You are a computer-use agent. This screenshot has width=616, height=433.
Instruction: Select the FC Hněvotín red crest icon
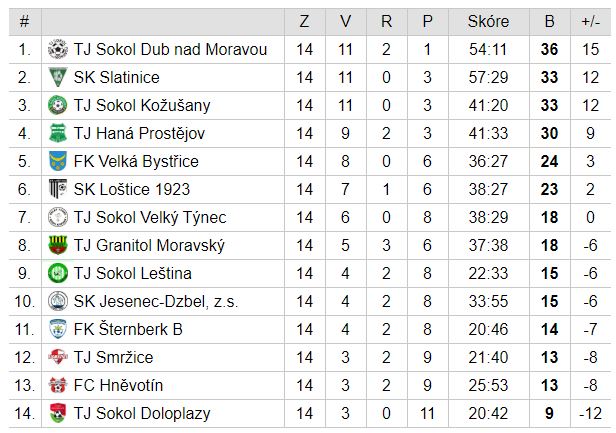[x=58, y=385]
